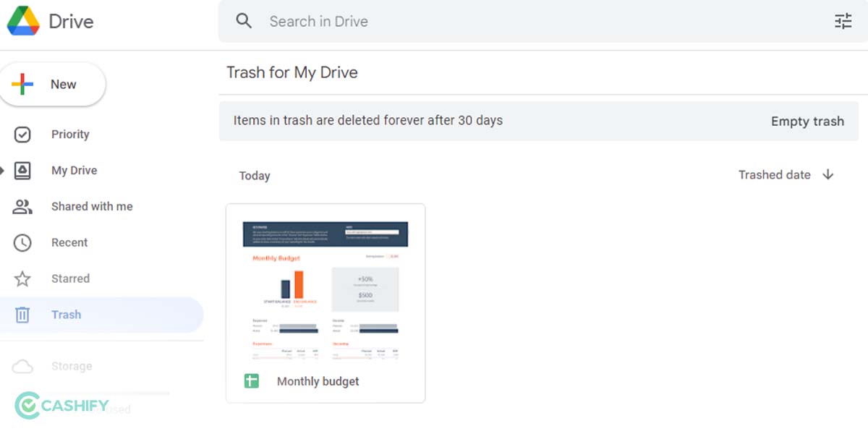Toggle the Trashed date sort direction arrow
The width and height of the screenshot is (868, 434).
828,174
